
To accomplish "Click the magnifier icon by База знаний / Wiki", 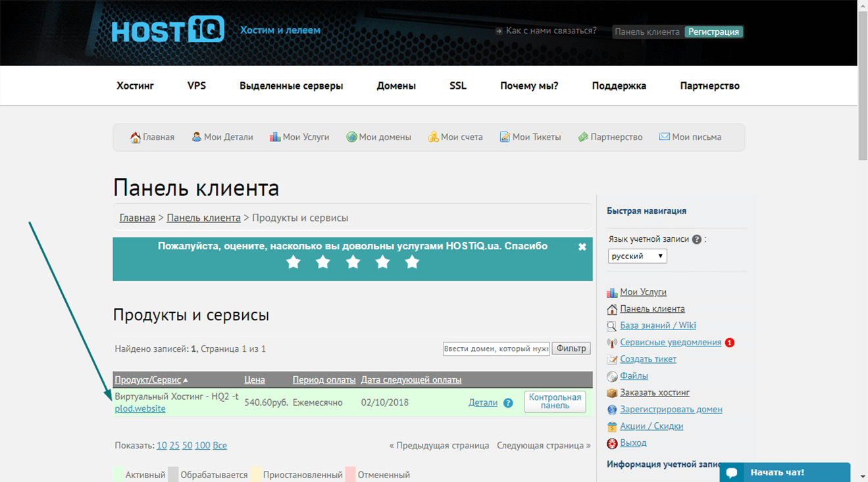I will (612, 326).
